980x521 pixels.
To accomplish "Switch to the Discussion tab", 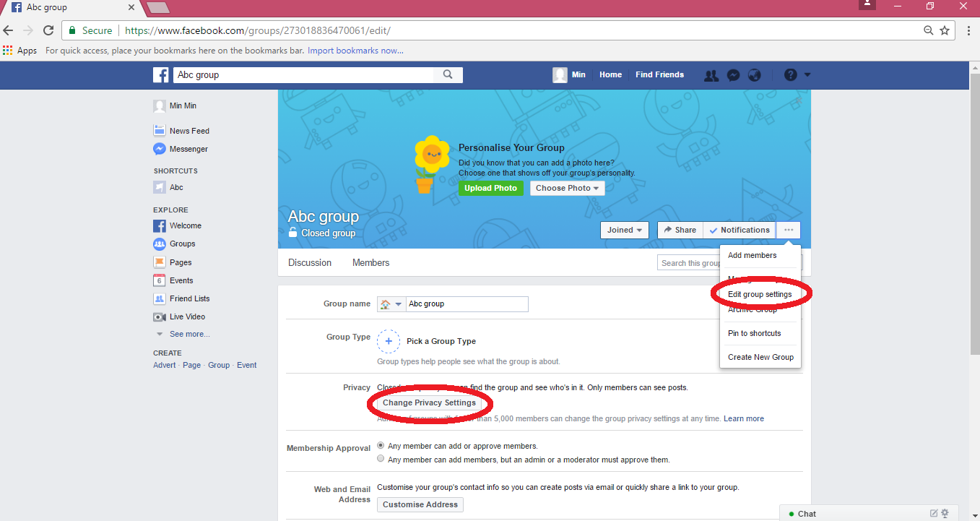I will [x=310, y=263].
